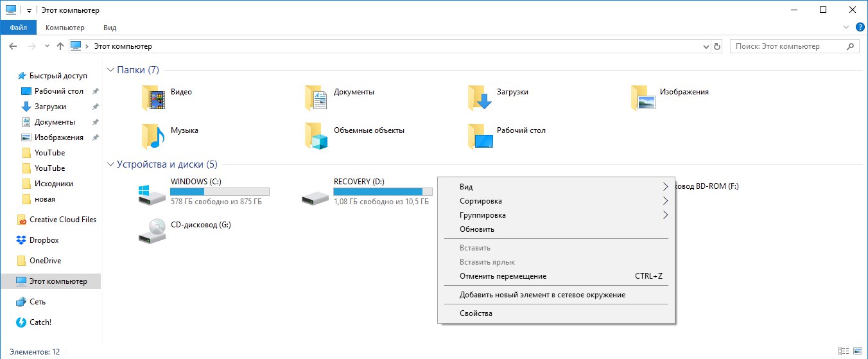The image size is (868, 359).
Task: Open the Вид ribbon tab
Action: [110, 28]
